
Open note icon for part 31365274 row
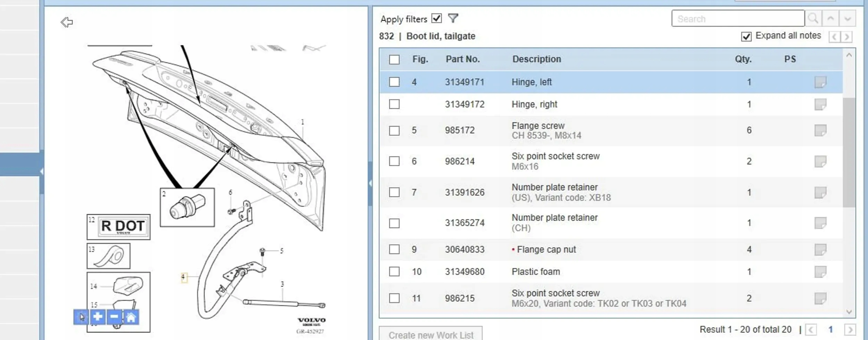coord(820,223)
